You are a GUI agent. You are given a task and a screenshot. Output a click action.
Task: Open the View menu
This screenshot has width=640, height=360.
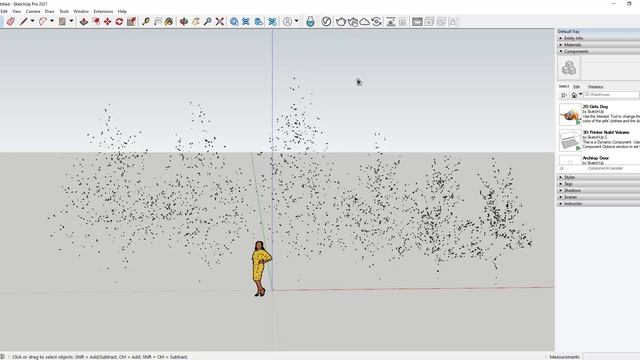(16, 11)
